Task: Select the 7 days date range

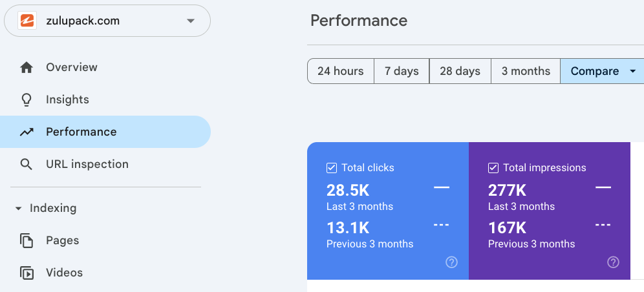Action: pos(402,71)
